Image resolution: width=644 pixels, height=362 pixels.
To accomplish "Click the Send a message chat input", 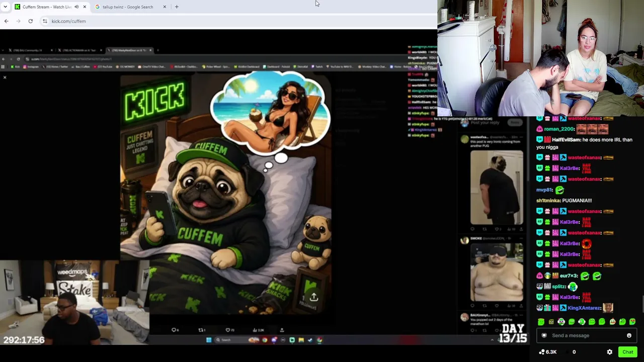I will [586, 335].
